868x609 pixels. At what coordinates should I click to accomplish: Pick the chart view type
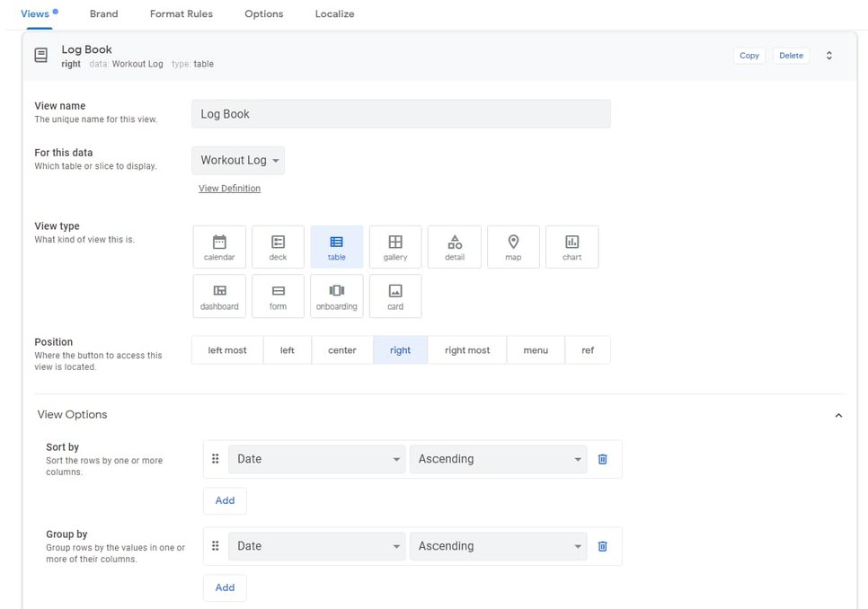[571, 246]
